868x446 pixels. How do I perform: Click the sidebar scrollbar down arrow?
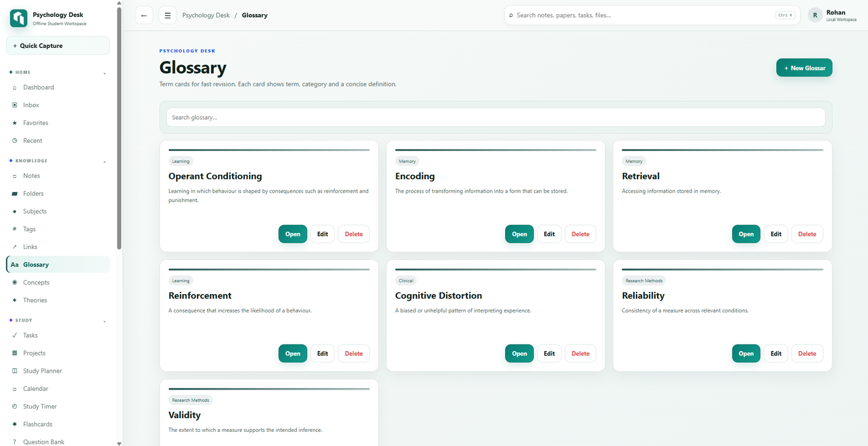tap(119, 443)
